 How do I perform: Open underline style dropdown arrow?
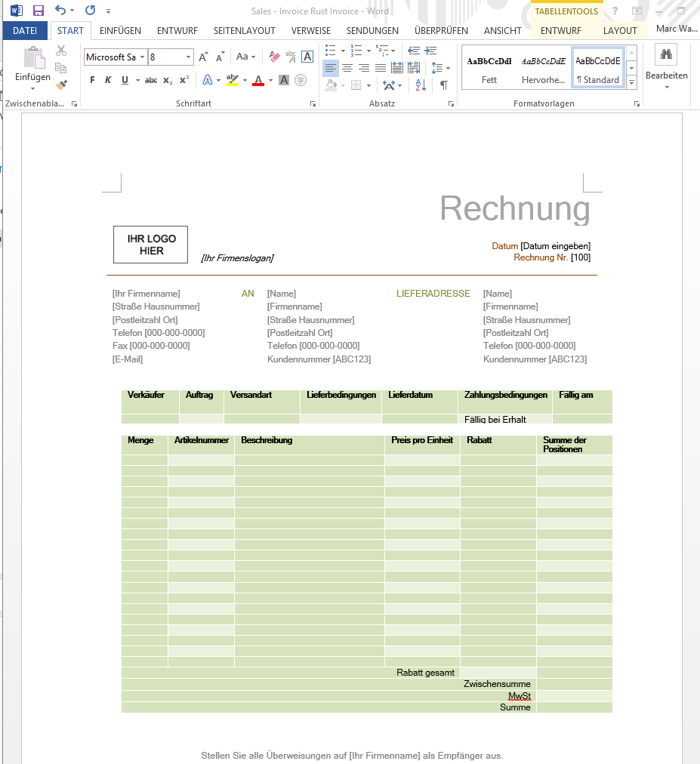pyautogui.click(x=137, y=80)
